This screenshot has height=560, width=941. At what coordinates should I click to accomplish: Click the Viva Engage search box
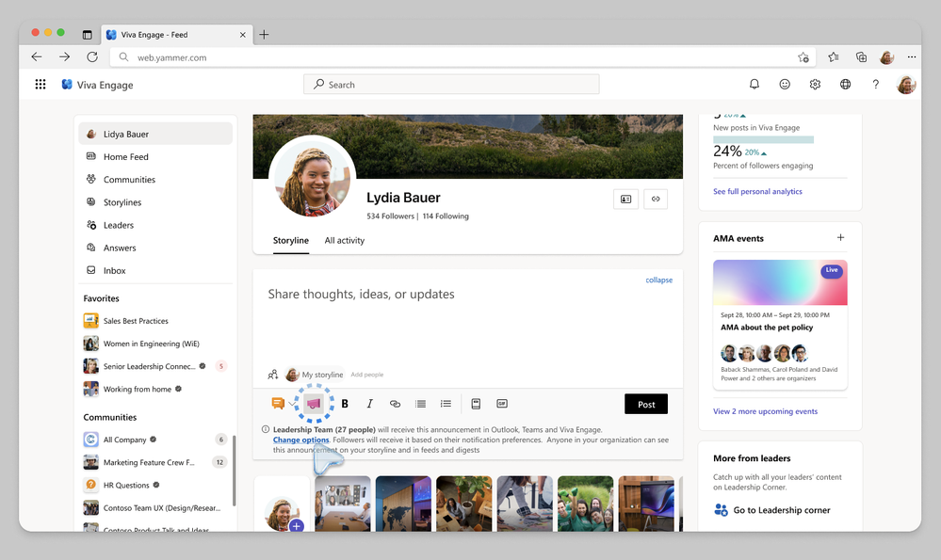coord(451,85)
